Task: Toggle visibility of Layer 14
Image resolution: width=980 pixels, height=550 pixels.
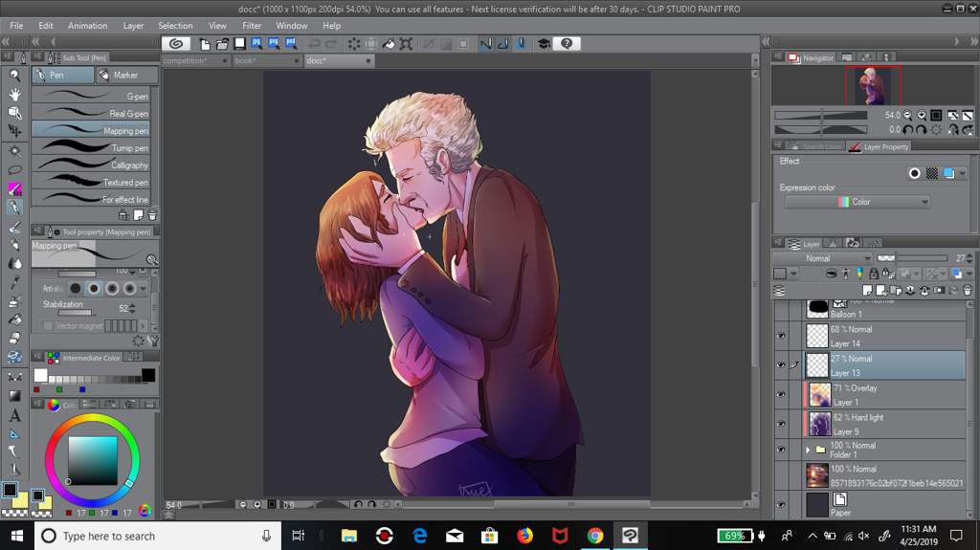Action: pos(781,336)
